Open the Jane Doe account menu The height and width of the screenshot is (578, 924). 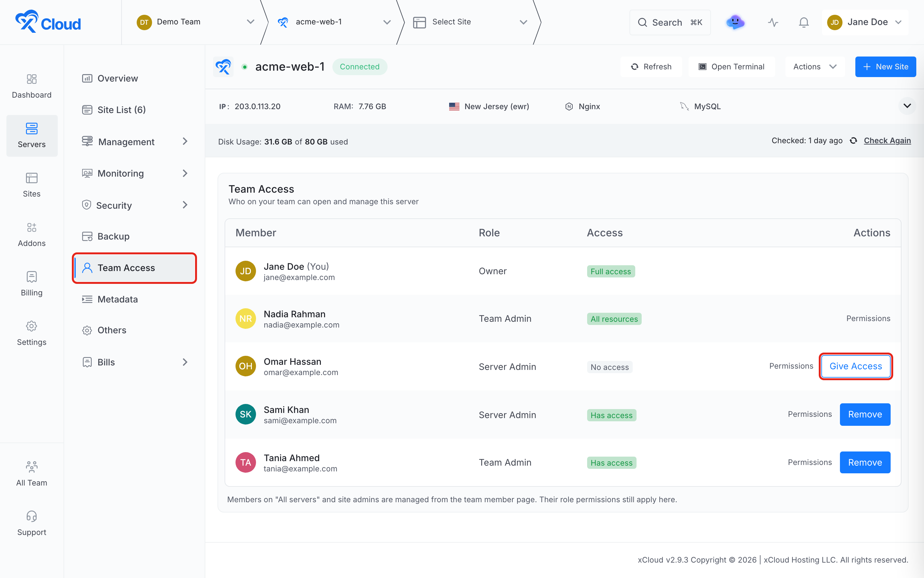coord(864,22)
